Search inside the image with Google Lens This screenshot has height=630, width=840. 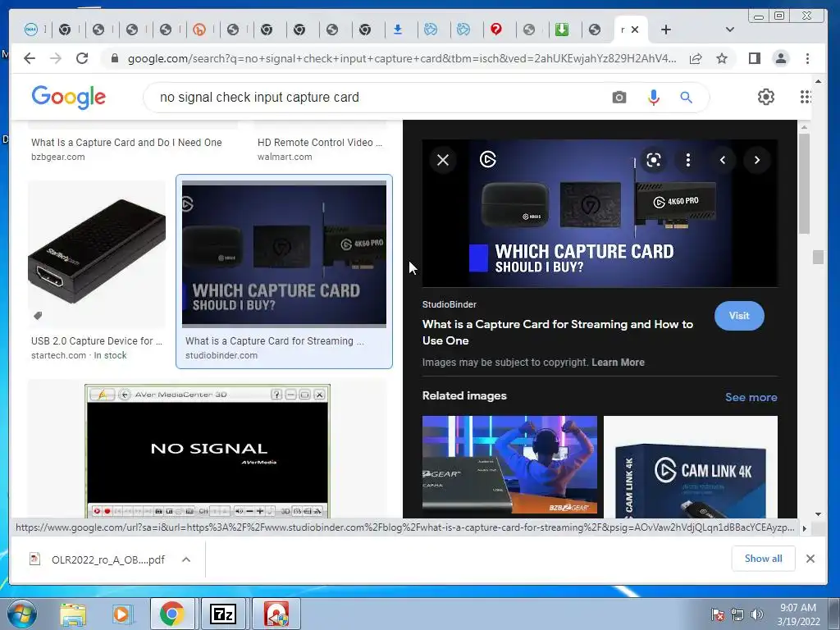(x=654, y=160)
